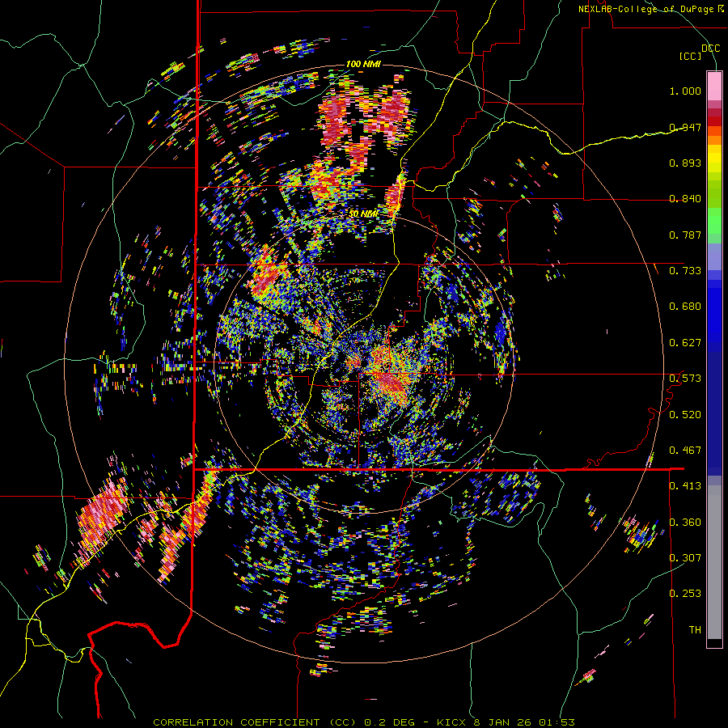The image size is (728, 728).
Task: Click the 0.307 scale value
Action: (x=685, y=558)
